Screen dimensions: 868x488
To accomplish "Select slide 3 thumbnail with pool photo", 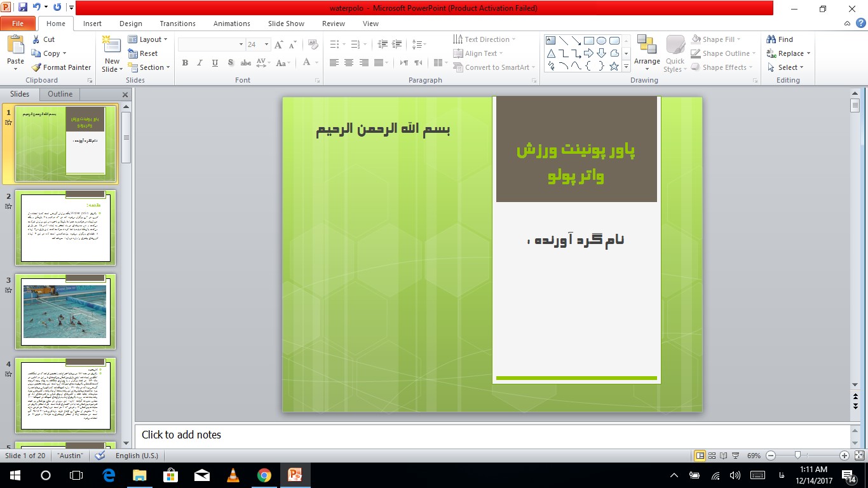I will (x=65, y=311).
